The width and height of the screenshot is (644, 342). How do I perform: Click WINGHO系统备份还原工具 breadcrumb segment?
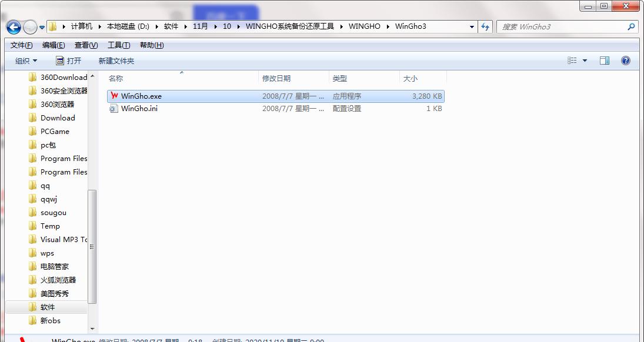pyautogui.click(x=290, y=26)
